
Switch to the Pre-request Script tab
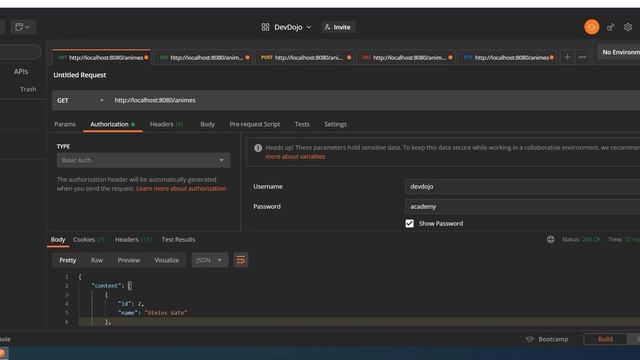[x=255, y=124]
